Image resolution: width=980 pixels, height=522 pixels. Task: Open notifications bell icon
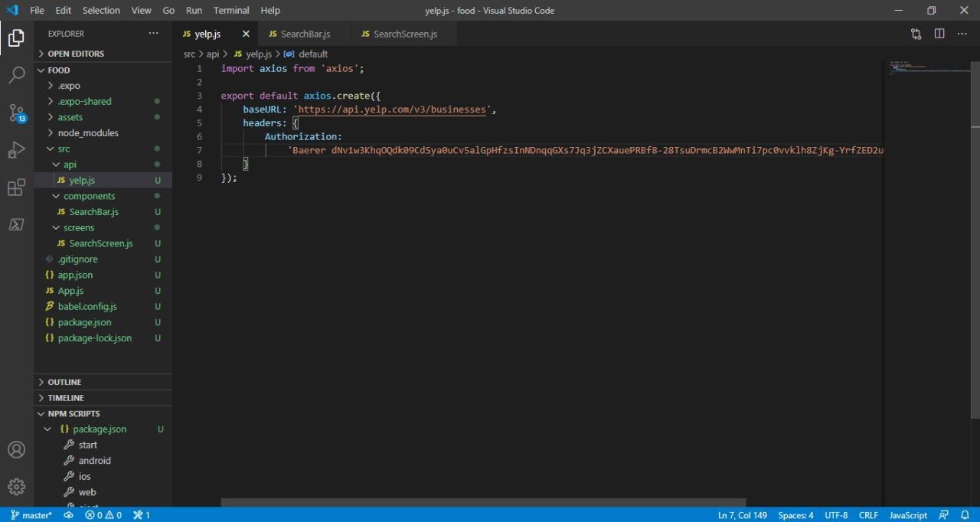(x=965, y=515)
